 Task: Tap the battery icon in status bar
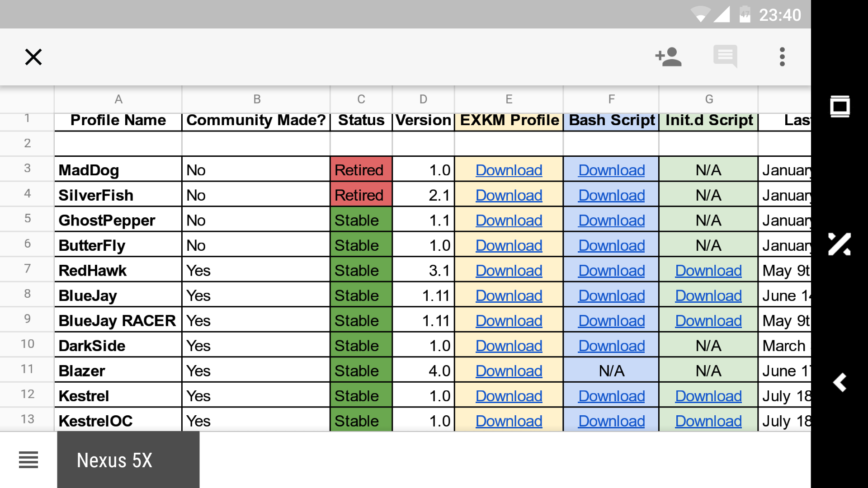[x=745, y=14]
